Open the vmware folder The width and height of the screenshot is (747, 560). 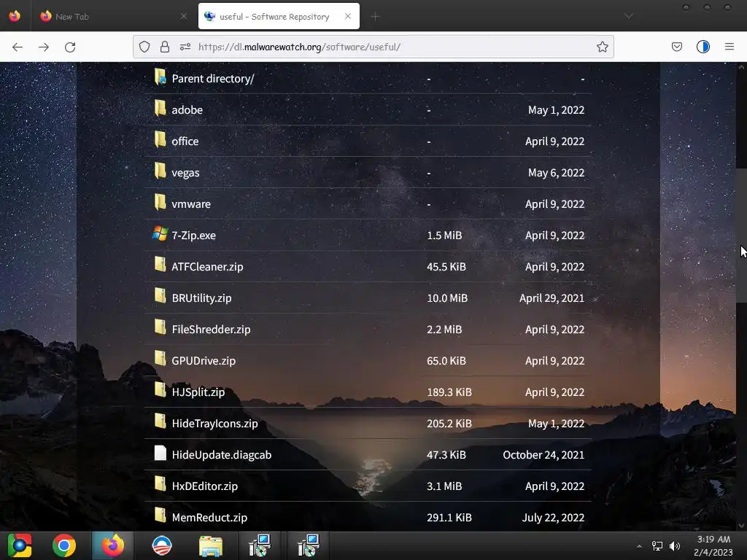[191, 204]
